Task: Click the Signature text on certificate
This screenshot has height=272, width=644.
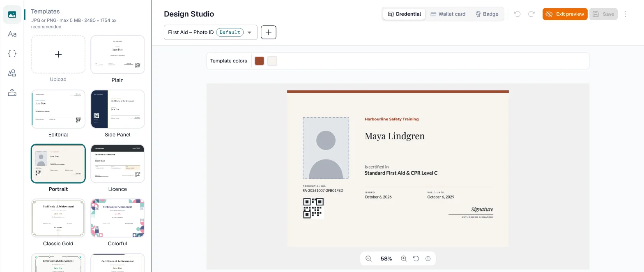Action: click(x=482, y=209)
